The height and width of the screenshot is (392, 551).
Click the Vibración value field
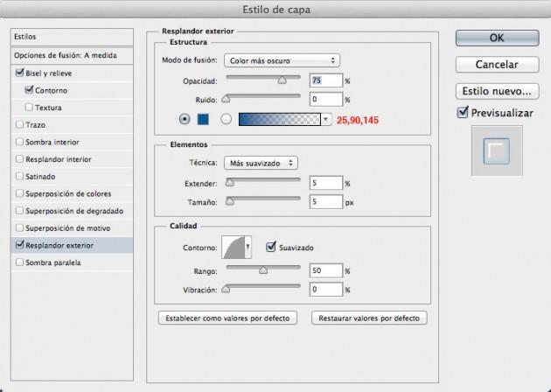click(325, 290)
